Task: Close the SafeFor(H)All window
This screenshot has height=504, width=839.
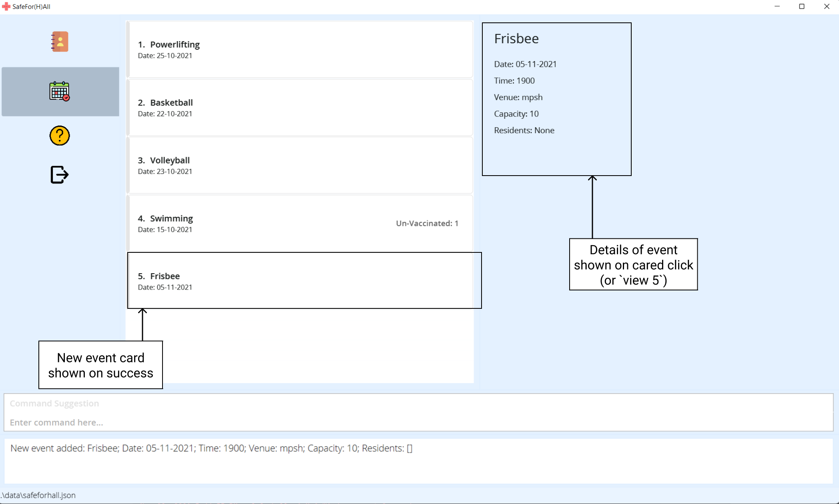Action: pos(827,6)
